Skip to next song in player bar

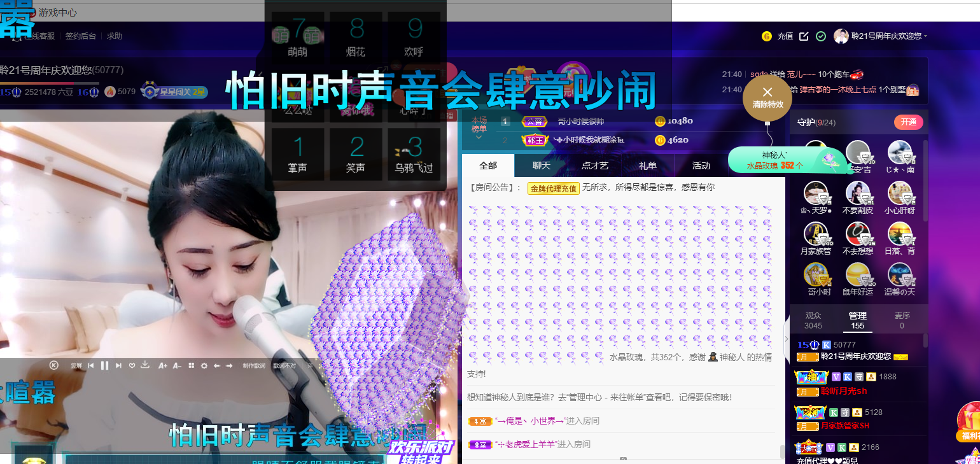118,365
